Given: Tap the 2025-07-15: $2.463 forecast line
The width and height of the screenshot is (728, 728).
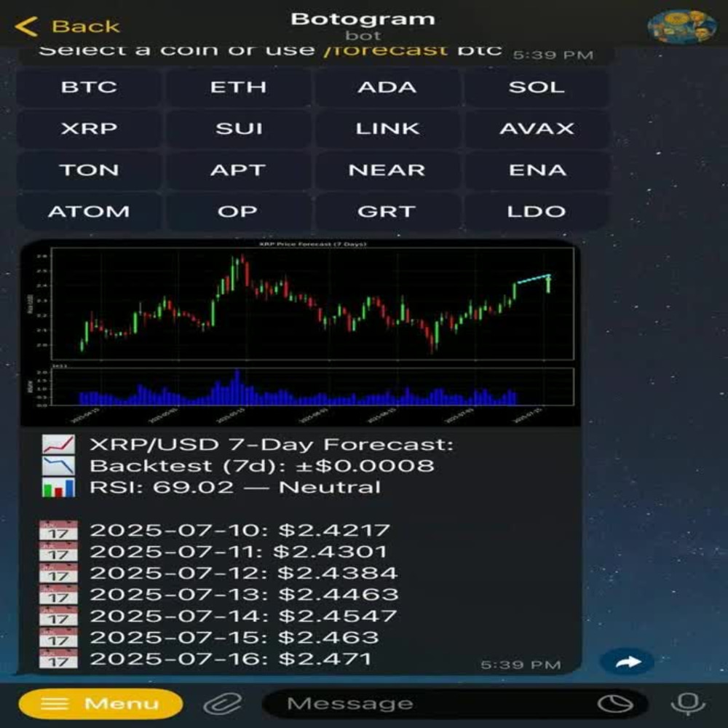Looking at the screenshot, I should tap(234, 638).
